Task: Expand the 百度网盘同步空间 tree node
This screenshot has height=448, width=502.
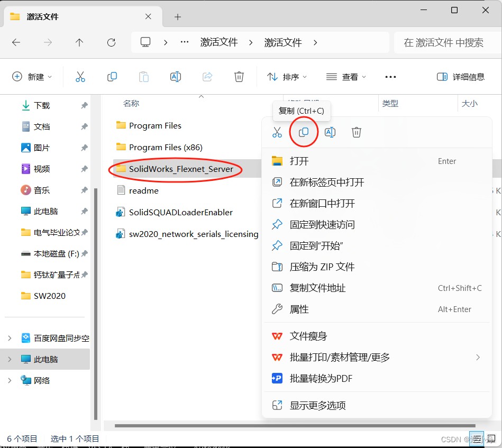Action: point(10,338)
